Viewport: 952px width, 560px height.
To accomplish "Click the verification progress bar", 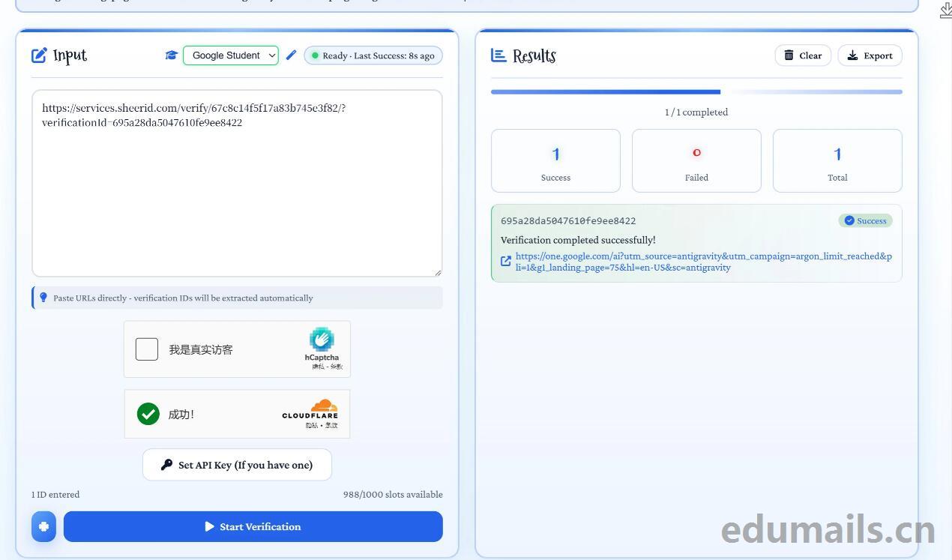I will coord(696,92).
